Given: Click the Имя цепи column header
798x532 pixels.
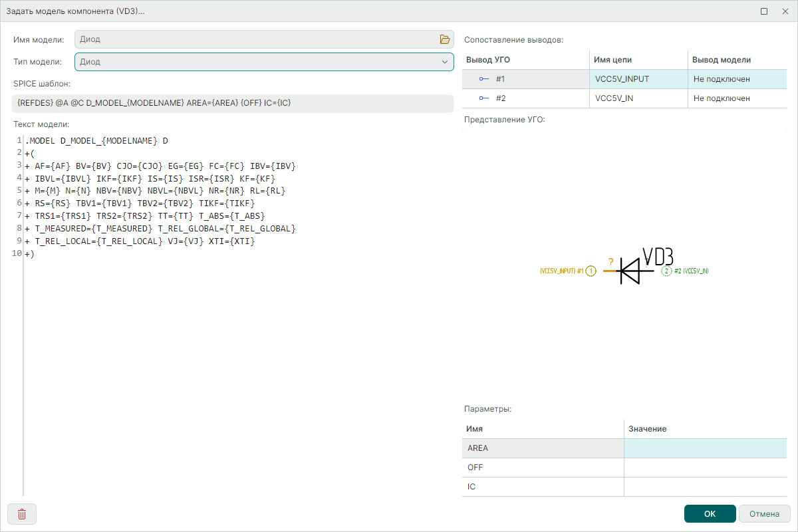Looking at the screenshot, I should pos(638,60).
